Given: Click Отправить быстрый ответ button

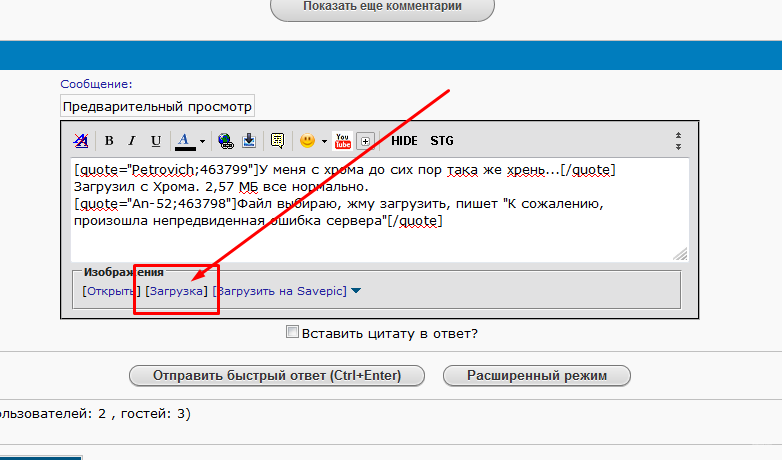Looking at the screenshot, I should pyautogui.click(x=277, y=376).
